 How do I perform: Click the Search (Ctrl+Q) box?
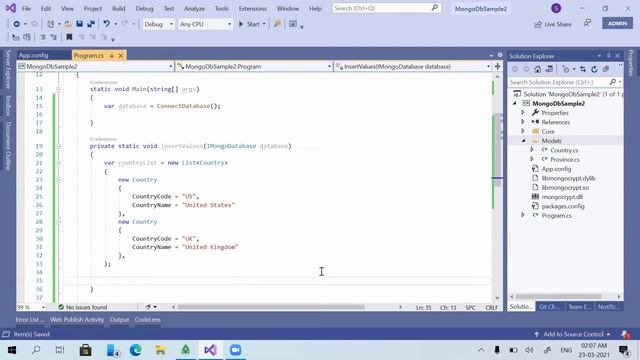point(387,8)
